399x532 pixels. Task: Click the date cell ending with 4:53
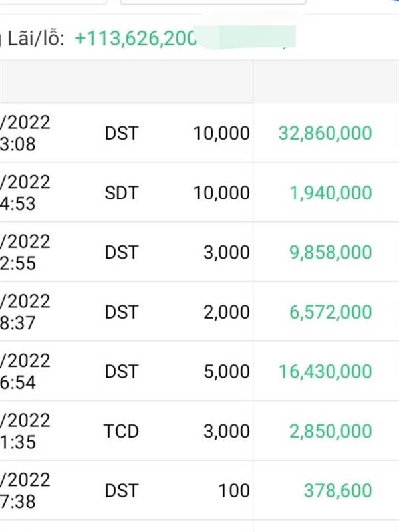pyautogui.click(x=25, y=193)
